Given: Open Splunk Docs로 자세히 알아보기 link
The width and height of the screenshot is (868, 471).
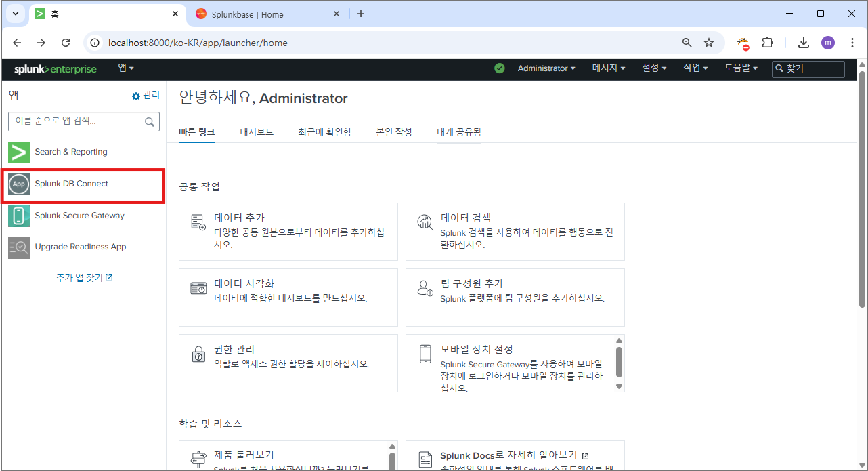Looking at the screenshot, I should (515, 455).
